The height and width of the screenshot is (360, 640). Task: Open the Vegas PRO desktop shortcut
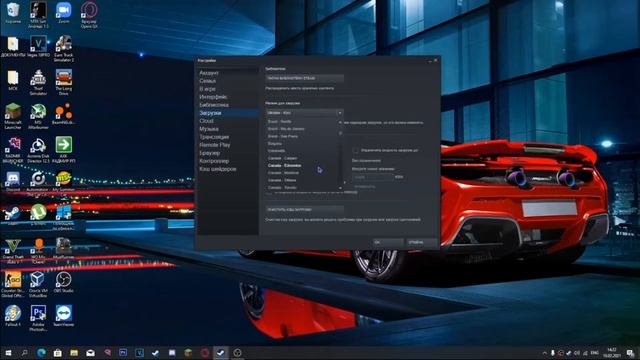[38, 47]
